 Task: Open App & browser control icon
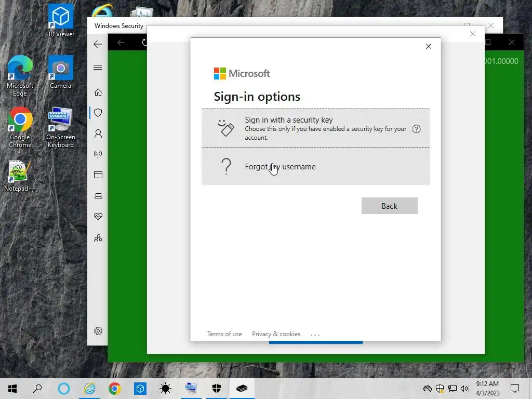click(x=98, y=175)
